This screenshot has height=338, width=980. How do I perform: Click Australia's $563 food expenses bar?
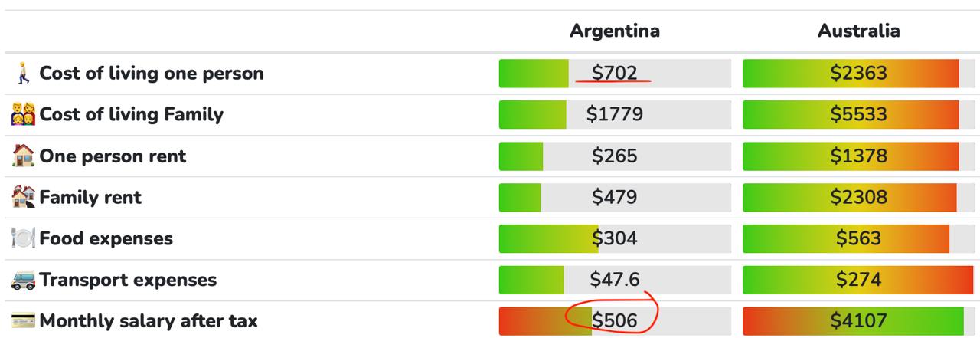click(858, 238)
